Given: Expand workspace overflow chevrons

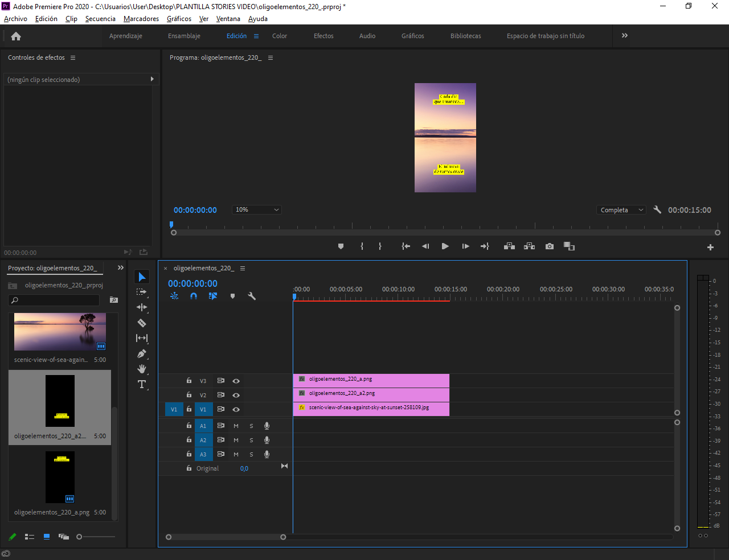Looking at the screenshot, I should pyautogui.click(x=625, y=35).
